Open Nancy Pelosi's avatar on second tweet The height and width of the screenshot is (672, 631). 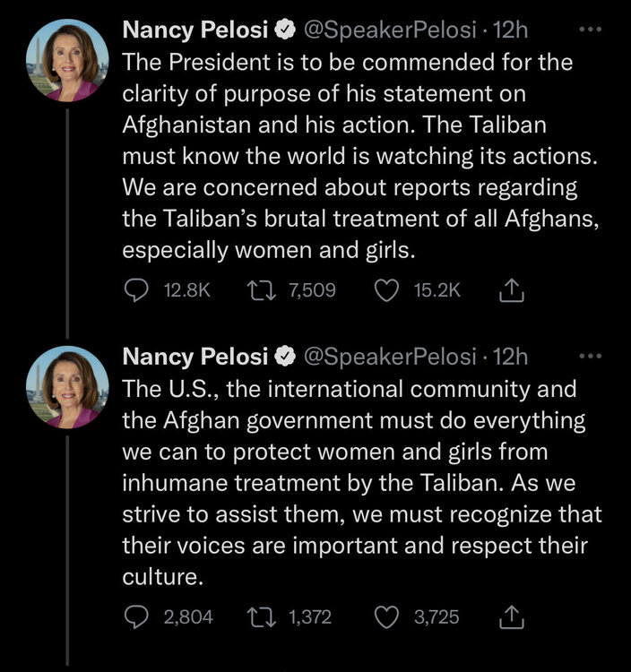point(69,386)
